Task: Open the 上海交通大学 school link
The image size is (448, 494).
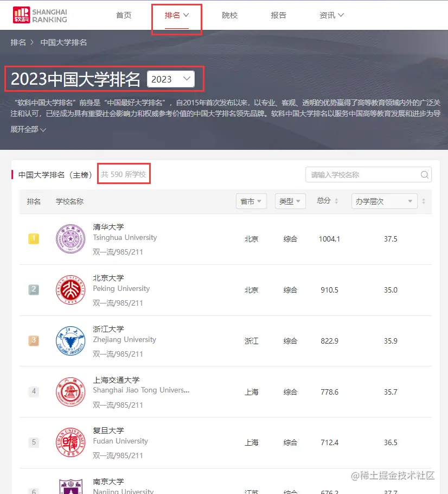Action: pyautogui.click(x=116, y=380)
